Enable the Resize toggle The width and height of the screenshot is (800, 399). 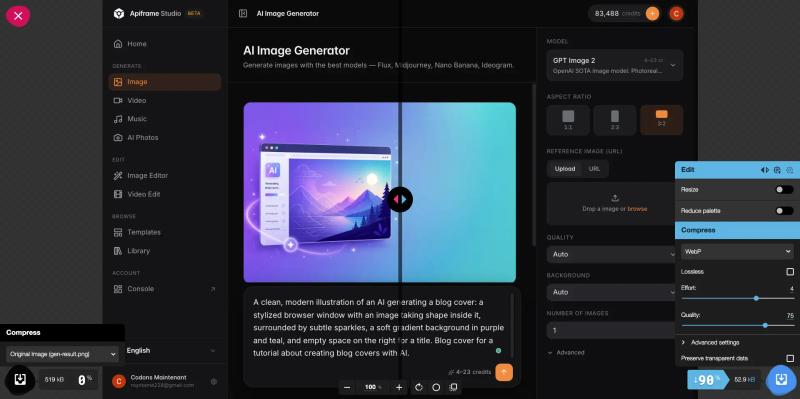[784, 189]
